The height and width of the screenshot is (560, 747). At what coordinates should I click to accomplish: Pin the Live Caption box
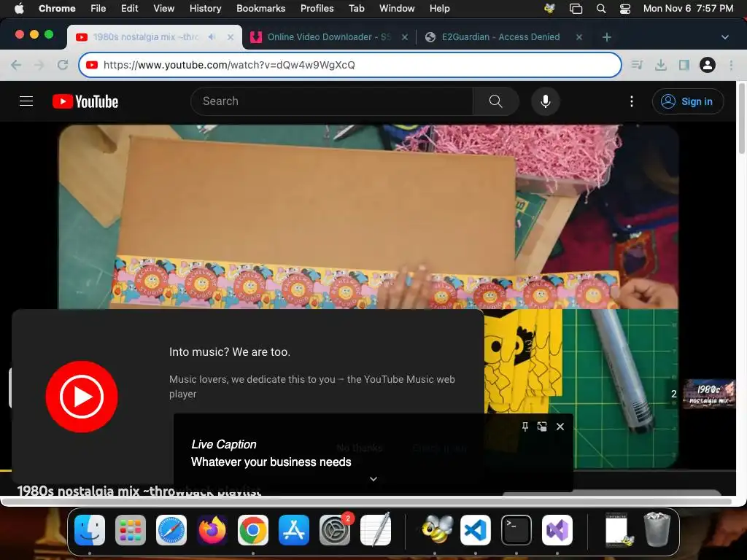tap(525, 427)
